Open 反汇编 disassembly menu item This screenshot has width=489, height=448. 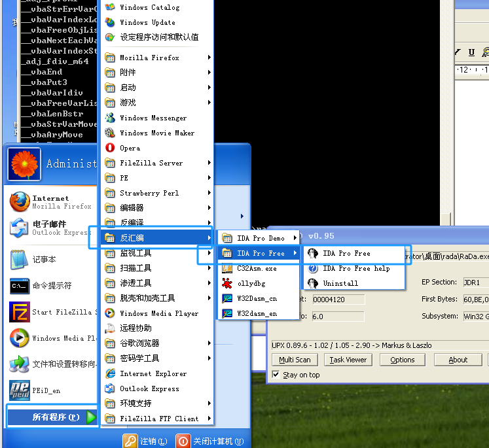(x=157, y=237)
